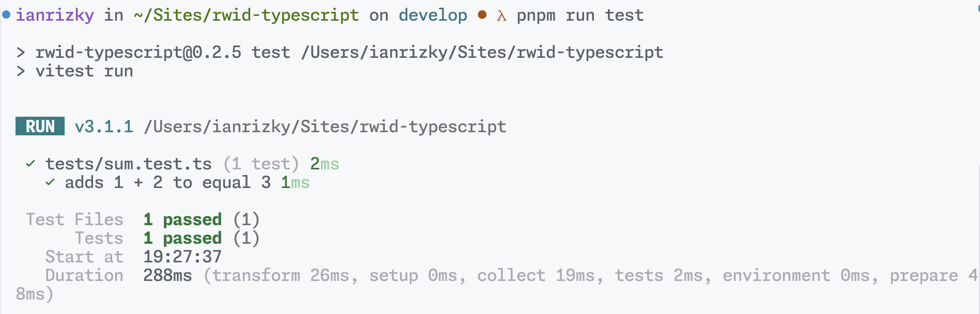Click the green RUN badge
Screen dimensions: 980x314
pyautogui.click(x=40, y=126)
